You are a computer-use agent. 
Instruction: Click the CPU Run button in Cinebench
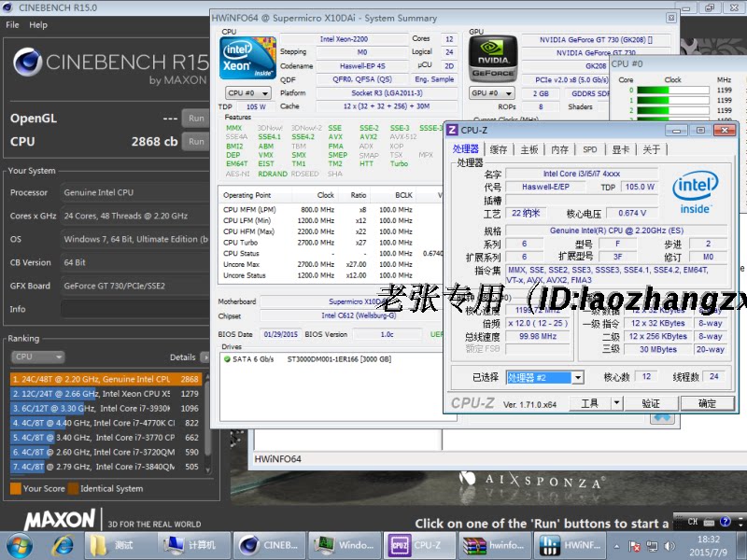point(196,141)
